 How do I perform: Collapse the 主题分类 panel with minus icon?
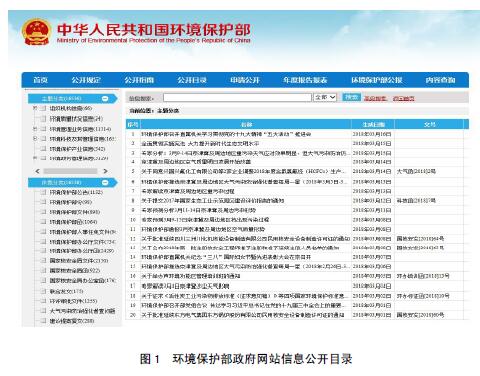pyautogui.click(x=105, y=98)
